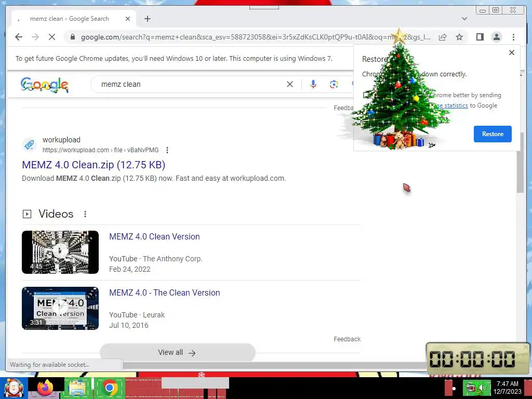
Task: Click the address bar URL
Action: (256, 37)
